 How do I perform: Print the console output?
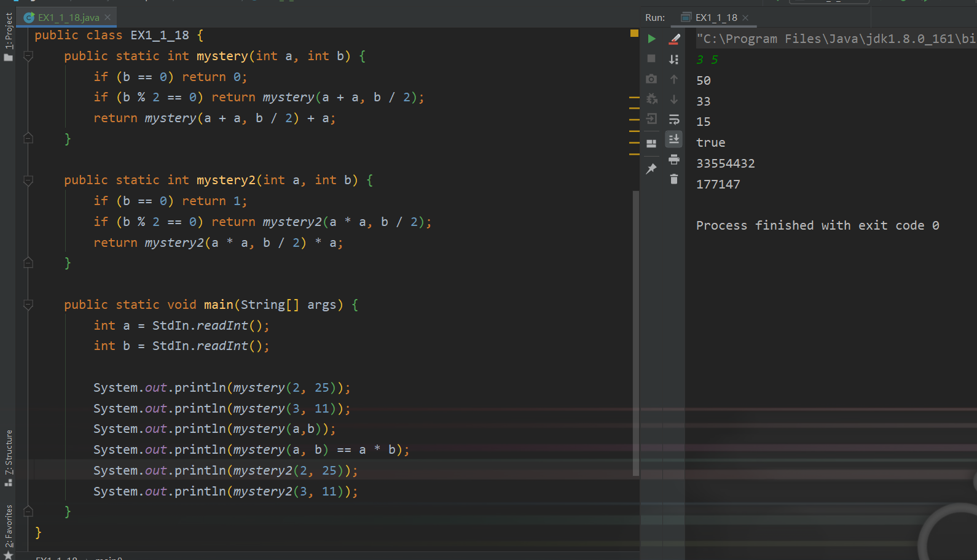pos(674,159)
